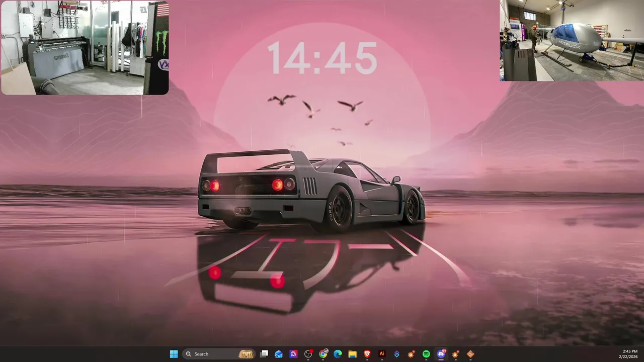
Task: Click the 14:45 desktop clock widget
Action: point(322,58)
